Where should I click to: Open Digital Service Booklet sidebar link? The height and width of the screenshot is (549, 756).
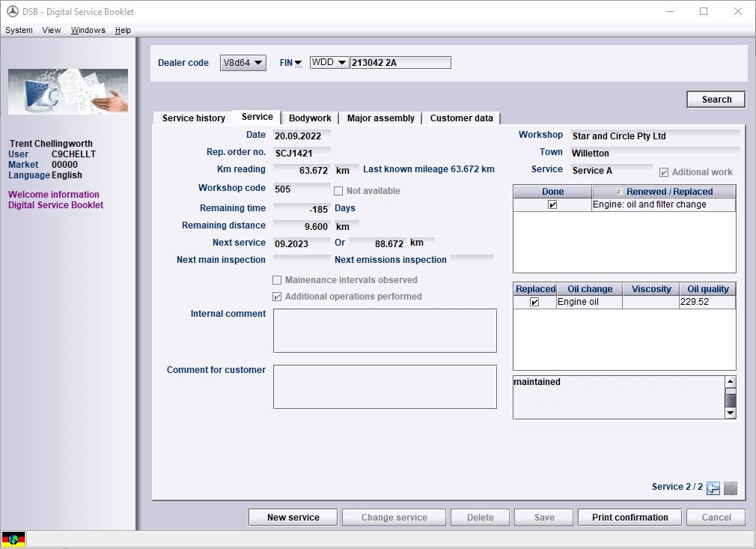(55, 205)
